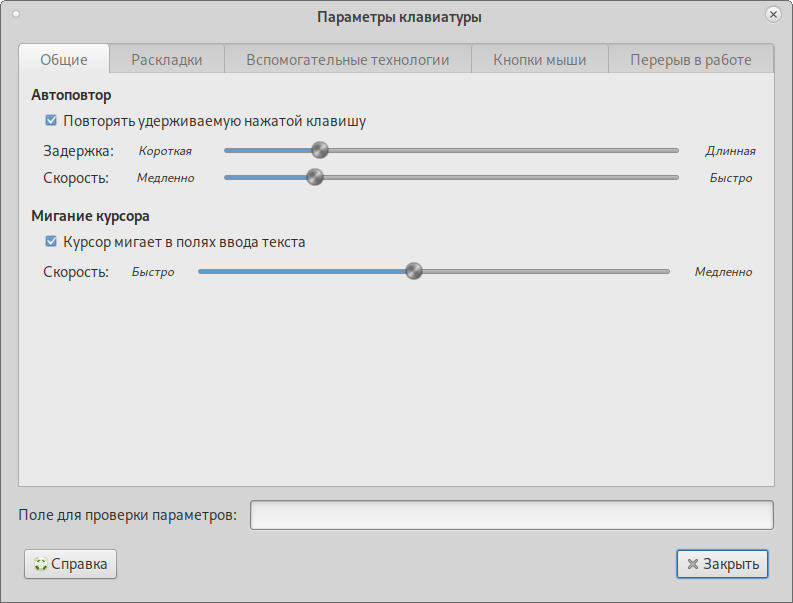This screenshot has width=793, height=603.
Task: Click the Автоповтор Скорость slider handle
Action: coord(315,178)
